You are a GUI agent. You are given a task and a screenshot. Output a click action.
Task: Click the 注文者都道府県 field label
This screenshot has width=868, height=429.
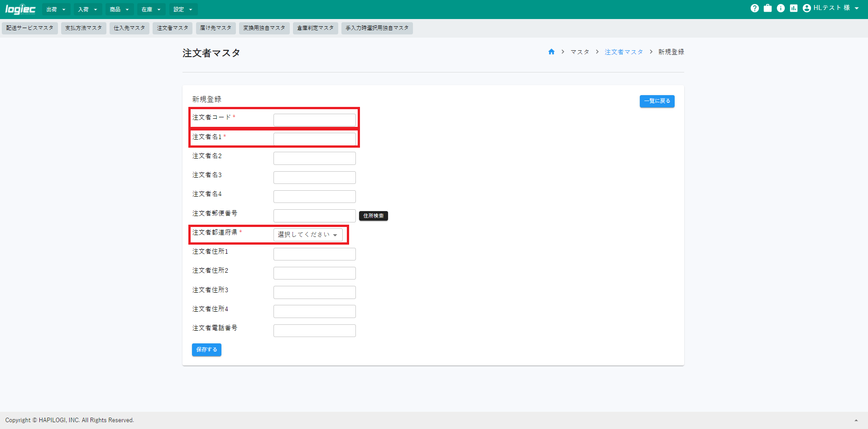(x=215, y=232)
